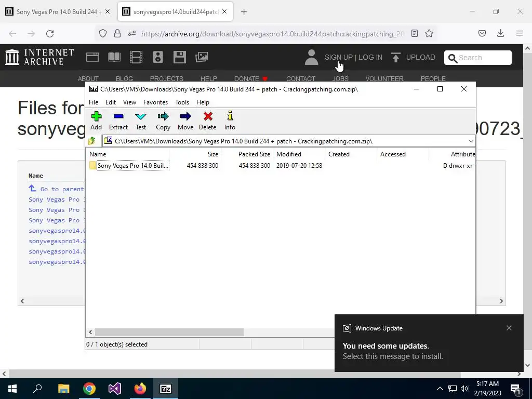The height and width of the screenshot is (399, 532).
Task: Extract files with the Extract icon
Action: pyautogui.click(x=118, y=121)
